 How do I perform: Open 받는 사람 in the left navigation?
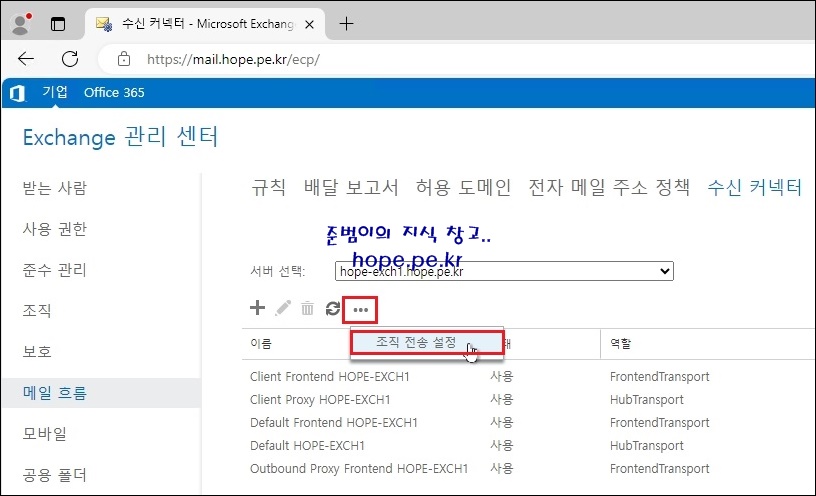[x=55, y=188]
